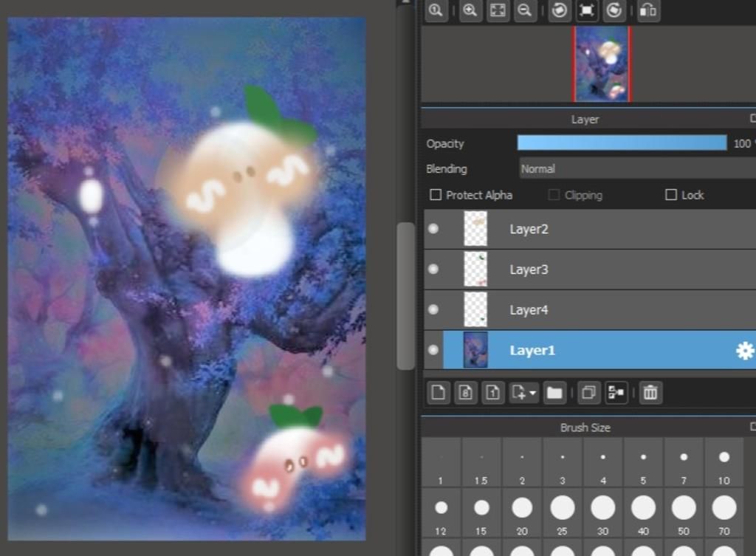Viewport: 756px width, 556px height.
Task: Adjust the layer Opacity slider
Action: click(x=622, y=143)
